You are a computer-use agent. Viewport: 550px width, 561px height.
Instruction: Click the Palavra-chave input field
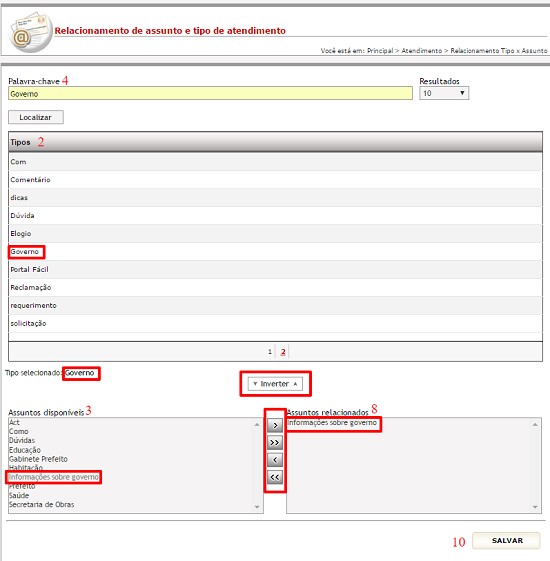pyautogui.click(x=210, y=93)
